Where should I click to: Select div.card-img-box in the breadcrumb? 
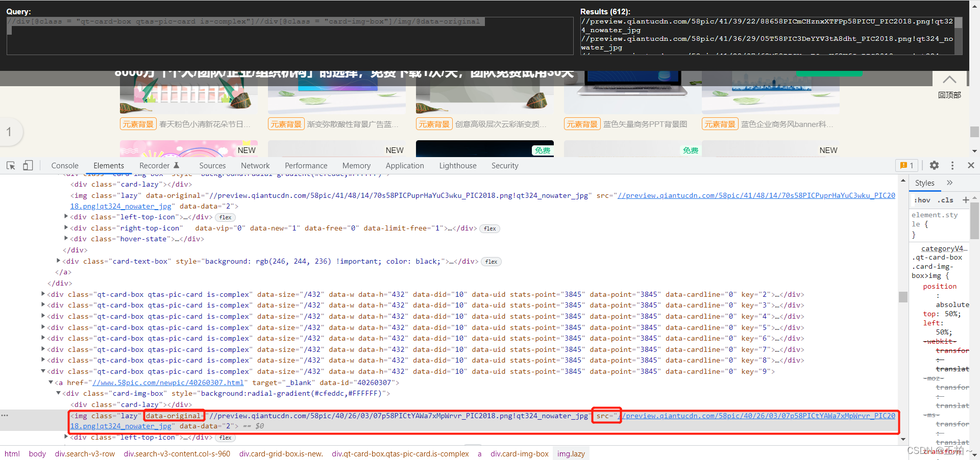(x=520, y=453)
